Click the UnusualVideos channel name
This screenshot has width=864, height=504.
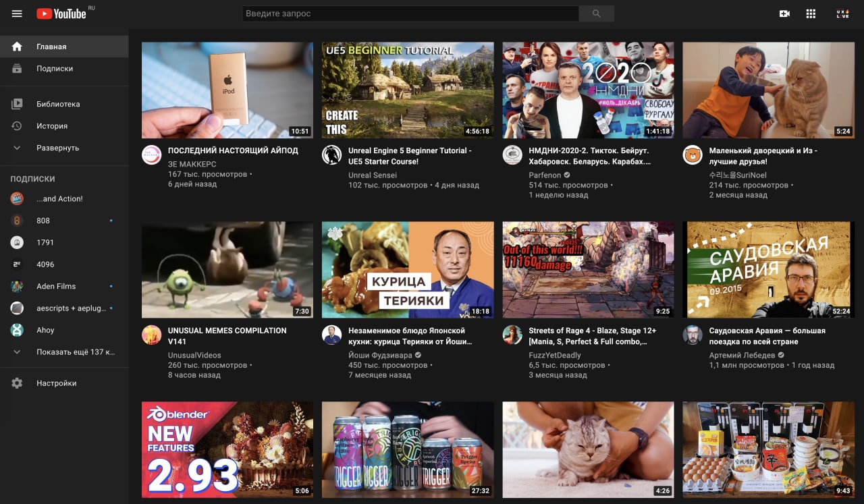pos(194,355)
